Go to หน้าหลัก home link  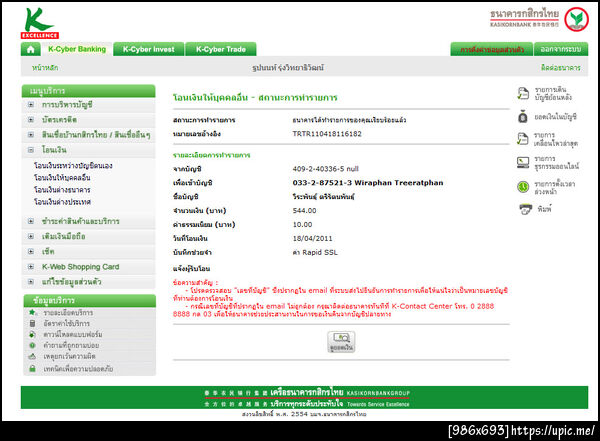(x=45, y=68)
